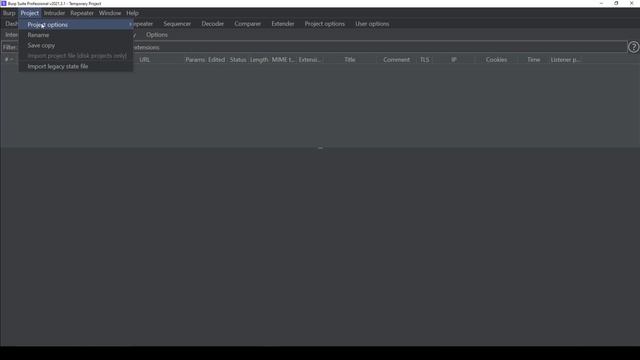This screenshot has width=640, height=360.
Task: Open the Burp menu
Action: tap(9, 13)
